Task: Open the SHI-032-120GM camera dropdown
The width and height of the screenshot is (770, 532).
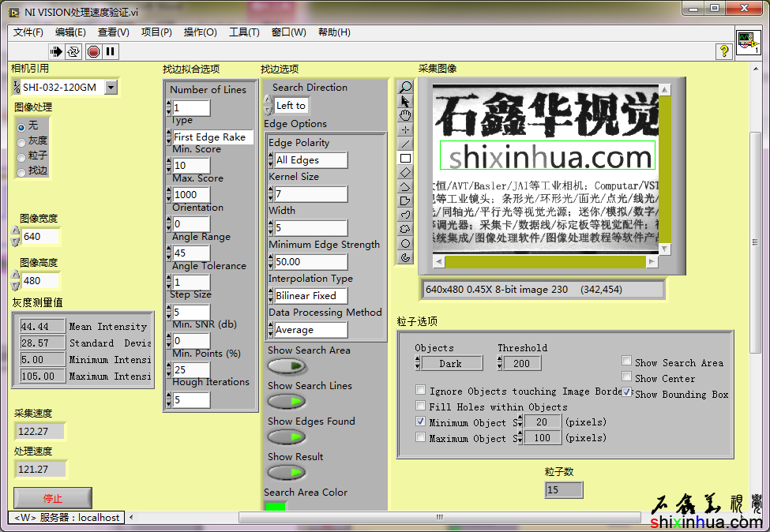Action: [x=111, y=88]
